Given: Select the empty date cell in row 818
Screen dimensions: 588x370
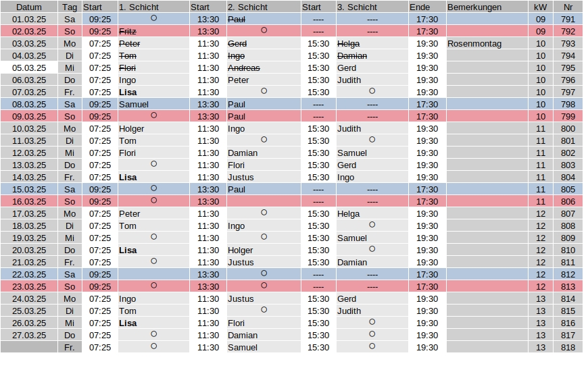Looking at the screenshot, I should (x=29, y=347).
